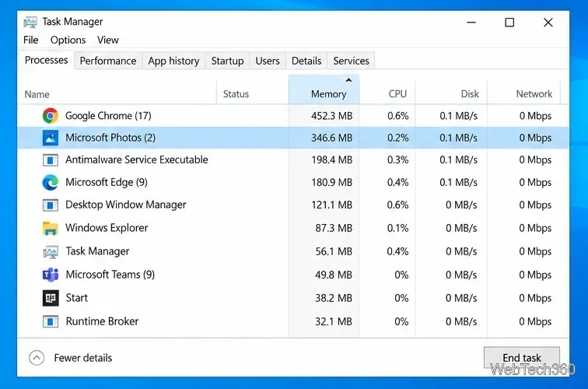Viewport: 588px width, 389px height.
Task: Click the 49.8 MB memory value
Action: pyautogui.click(x=334, y=275)
